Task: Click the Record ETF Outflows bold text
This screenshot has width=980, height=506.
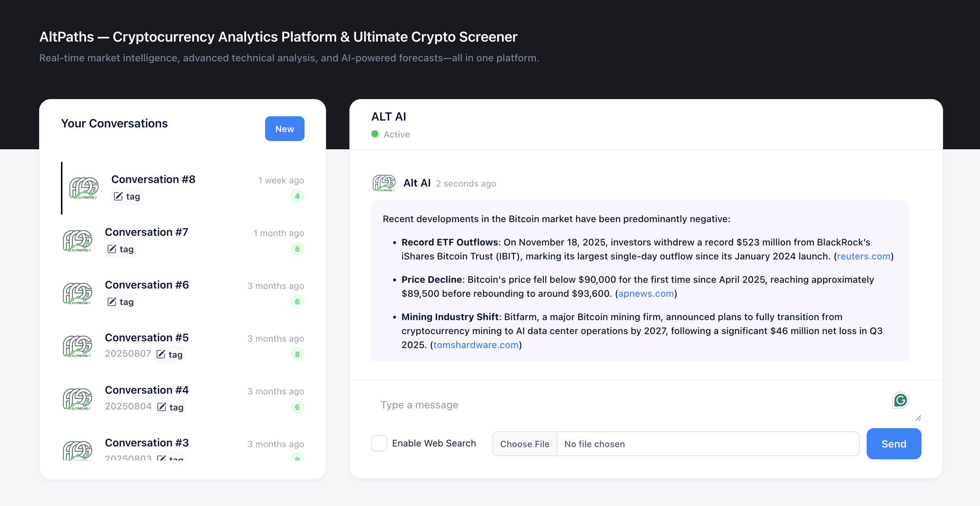Action: 450,243
